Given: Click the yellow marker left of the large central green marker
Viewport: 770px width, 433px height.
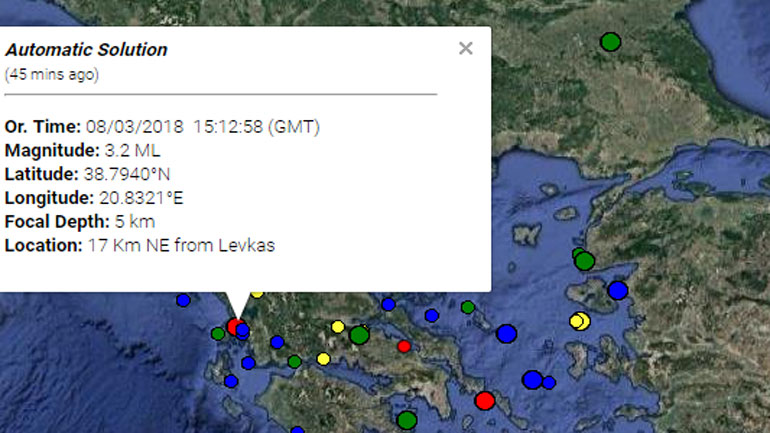Looking at the screenshot, I should coord(338,327).
